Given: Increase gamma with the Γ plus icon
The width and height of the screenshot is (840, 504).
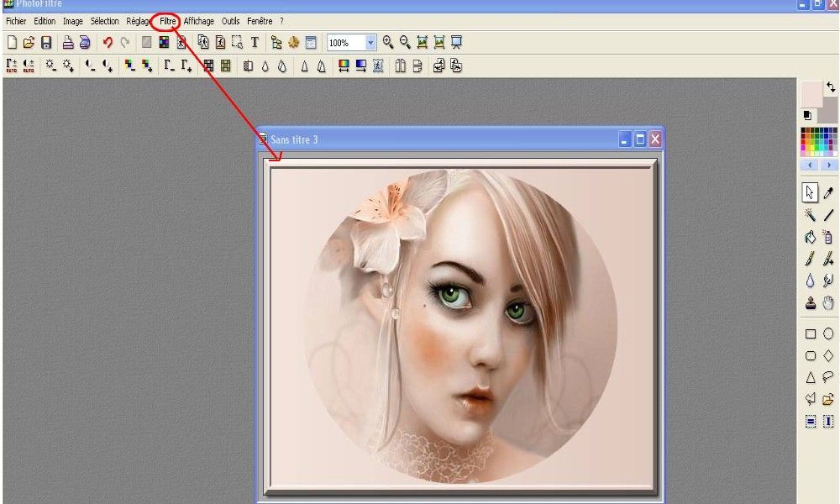Looking at the screenshot, I should [186, 66].
